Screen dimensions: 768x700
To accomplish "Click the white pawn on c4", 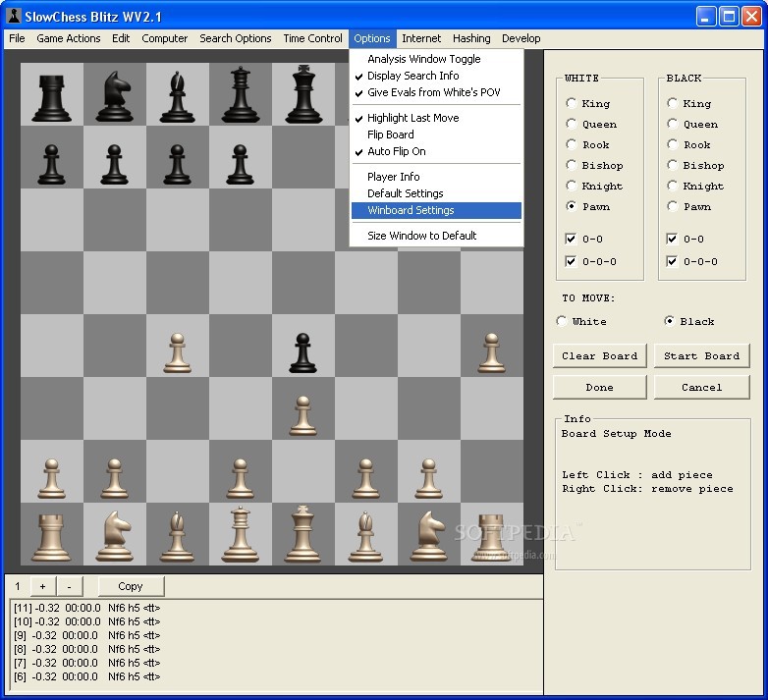I will (178, 352).
